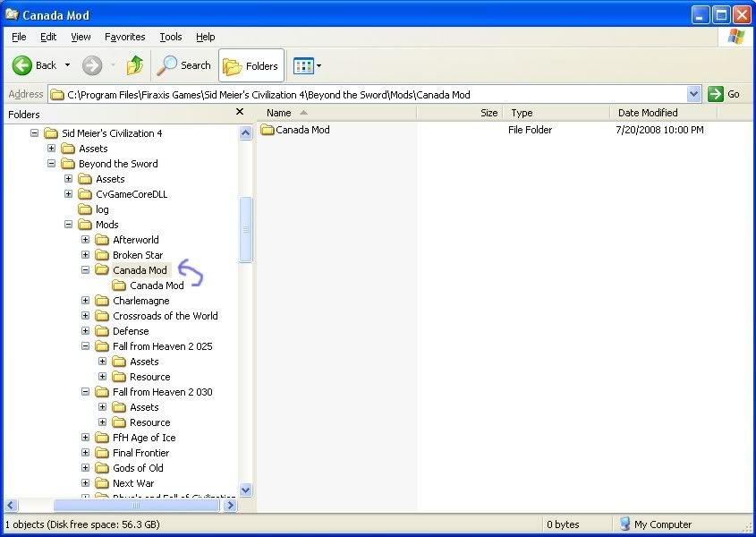Open the address bar dropdown list
The height and width of the screenshot is (537, 756).
point(693,94)
